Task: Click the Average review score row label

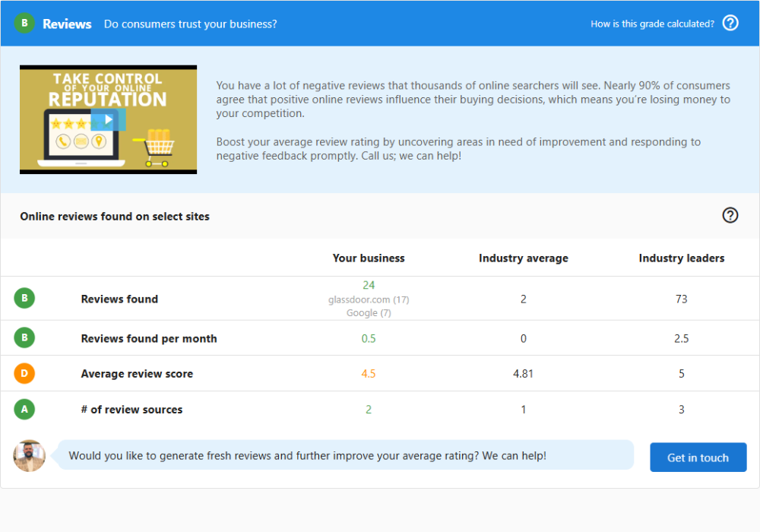Action: (137, 374)
